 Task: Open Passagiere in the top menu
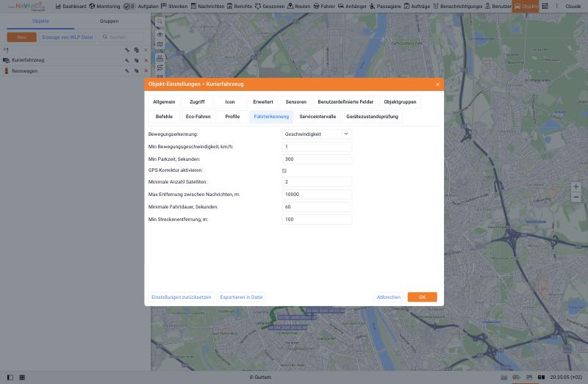385,7
